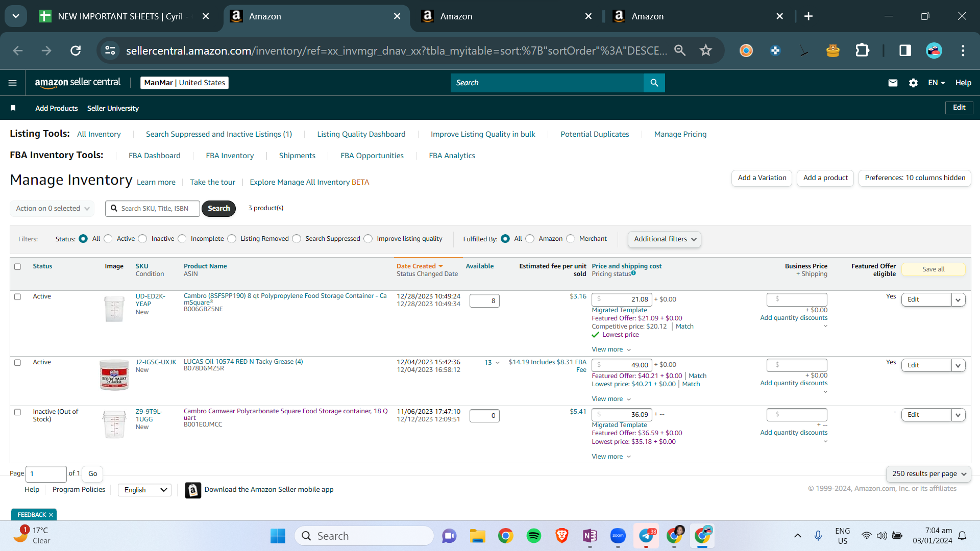Click the Cambro 8 qt container product thumbnail
The width and height of the screenshot is (980, 551).
click(x=114, y=309)
